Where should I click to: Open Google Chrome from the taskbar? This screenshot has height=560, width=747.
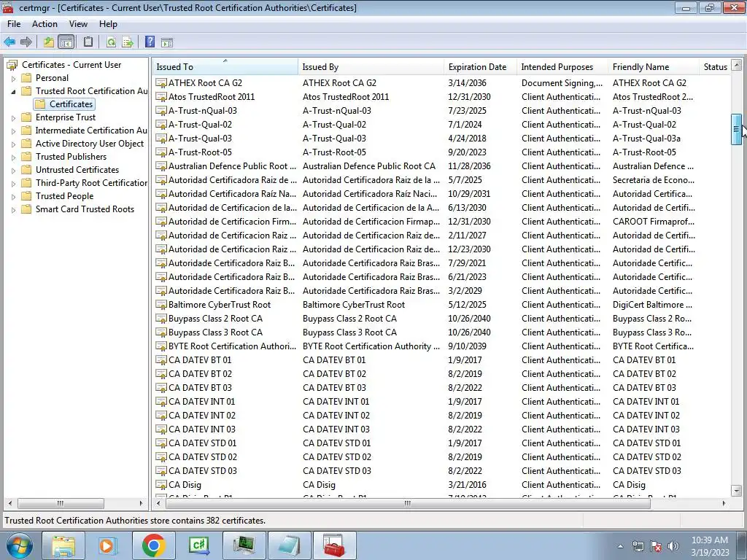tap(153, 545)
